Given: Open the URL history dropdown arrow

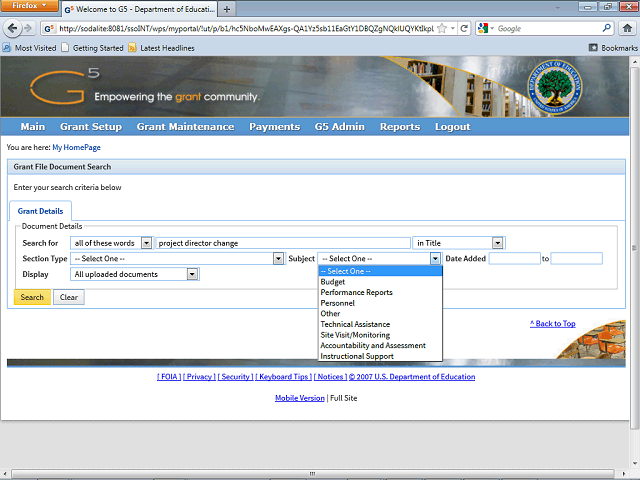Looking at the screenshot, I should (453, 28).
